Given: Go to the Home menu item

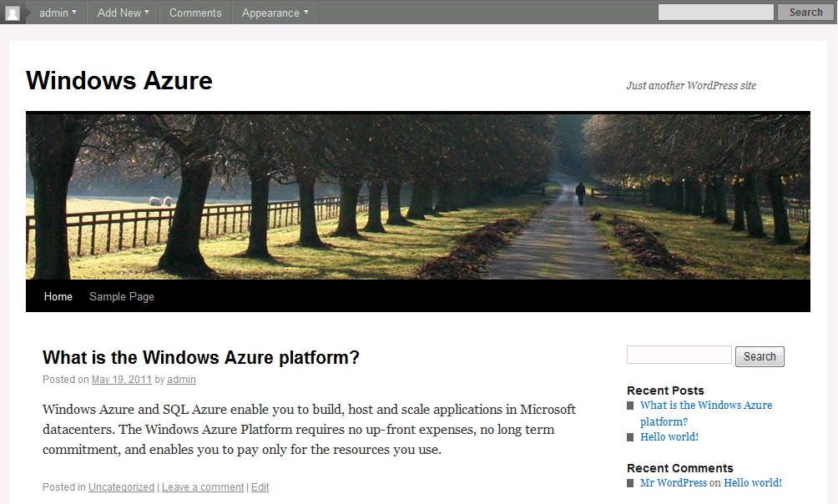Looking at the screenshot, I should tap(58, 296).
